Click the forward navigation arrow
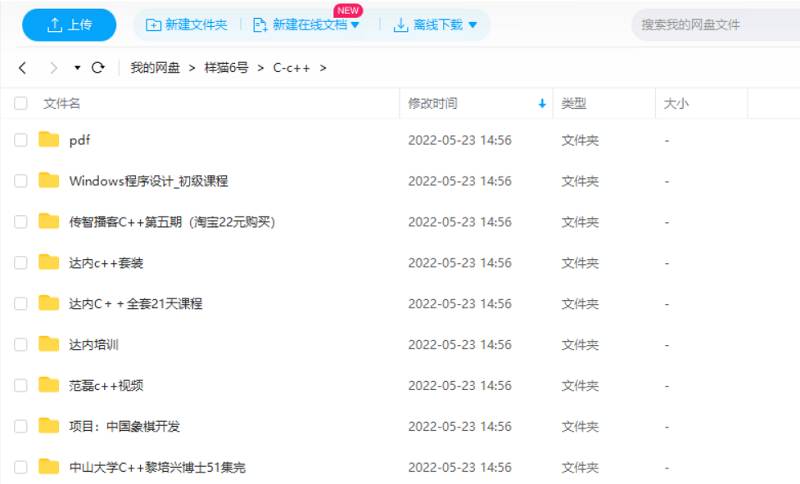 [53, 68]
